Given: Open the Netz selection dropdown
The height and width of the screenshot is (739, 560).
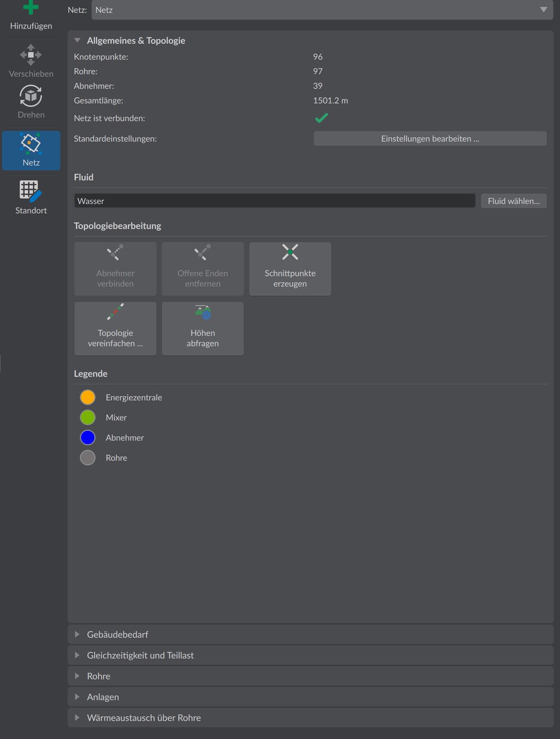Looking at the screenshot, I should pos(322,10).
